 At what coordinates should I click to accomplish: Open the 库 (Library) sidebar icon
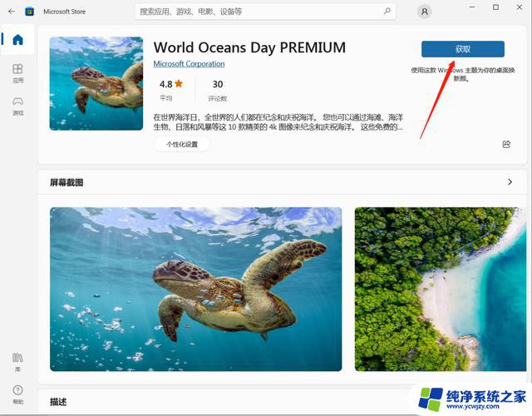coord(17,362)
